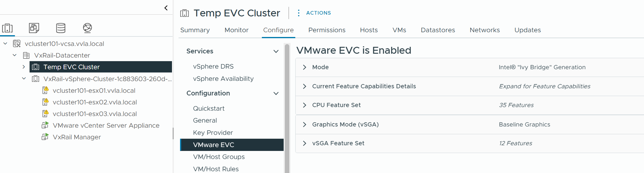Switch to the Monitor tab
Screen dimensions: 644x173
(236, 30)
